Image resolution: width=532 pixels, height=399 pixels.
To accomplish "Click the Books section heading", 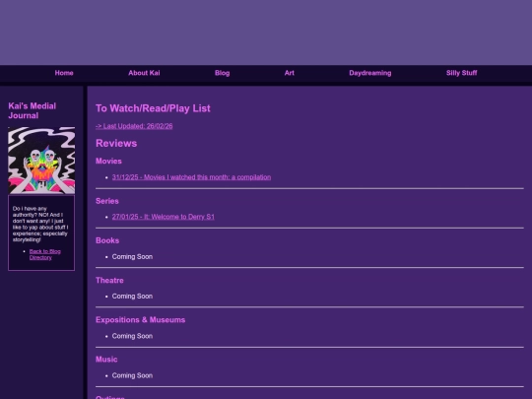I will point(107,240).
